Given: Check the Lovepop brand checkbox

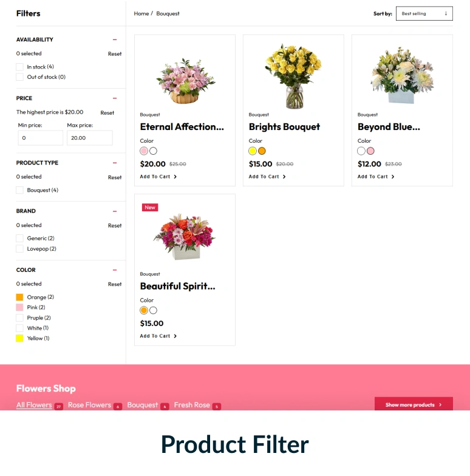Looking at the screenshot, I should point(19,249).
